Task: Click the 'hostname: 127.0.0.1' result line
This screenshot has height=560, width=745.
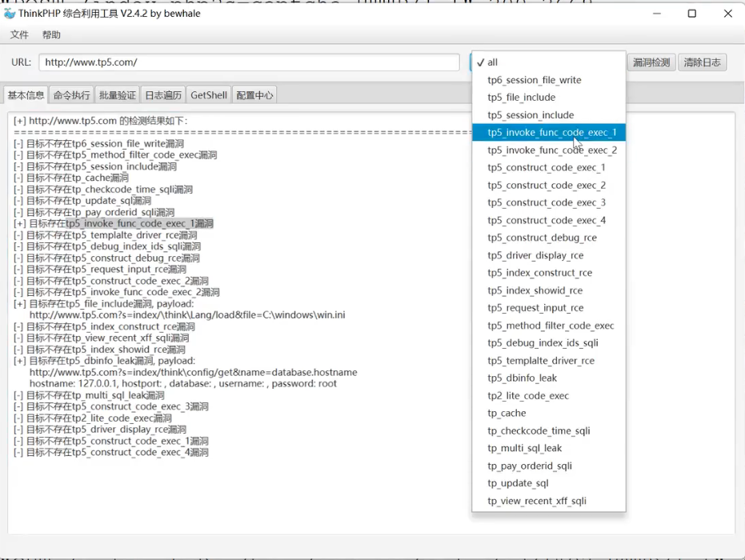Action: pos(183,384)
